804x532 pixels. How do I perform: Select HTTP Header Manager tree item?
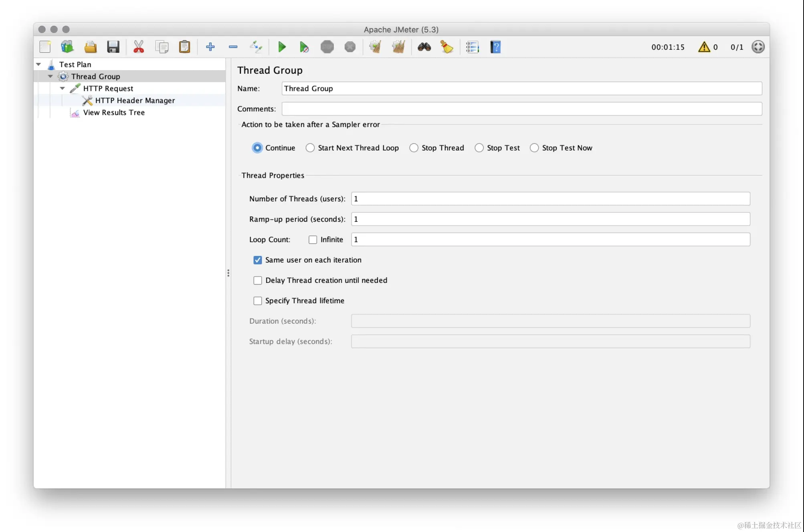tap(135, 101)
